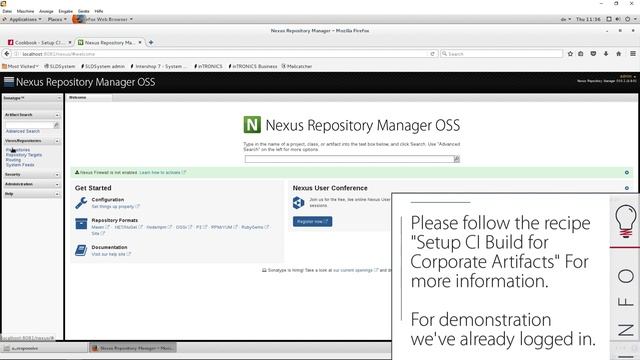640x360 pixels.
Task: Click the Nexus User Conference hexagon icon
Action: click(x=298, y=202)
